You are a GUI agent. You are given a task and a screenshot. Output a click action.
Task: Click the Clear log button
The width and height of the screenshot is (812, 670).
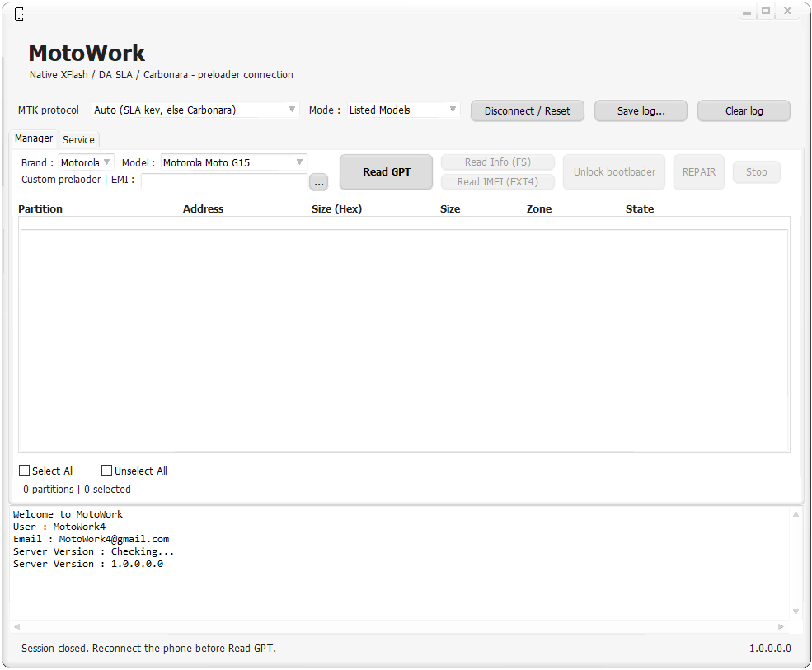coord(744,110)
